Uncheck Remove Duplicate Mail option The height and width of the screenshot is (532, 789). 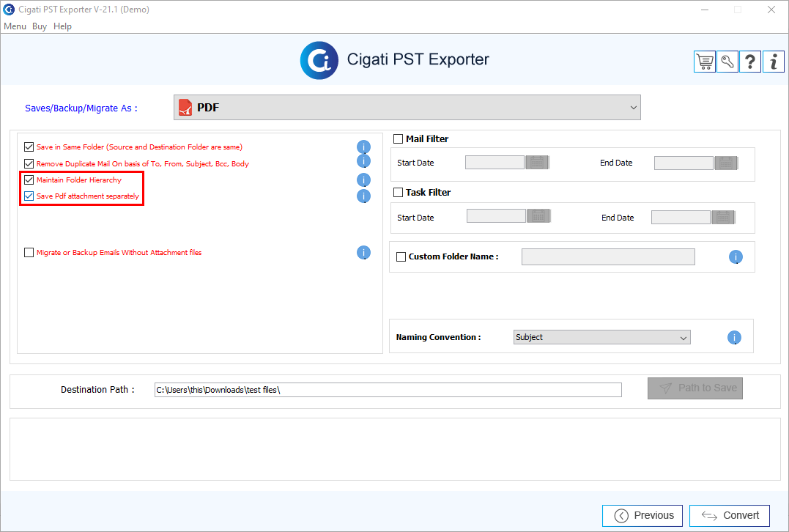coord(29,163)
